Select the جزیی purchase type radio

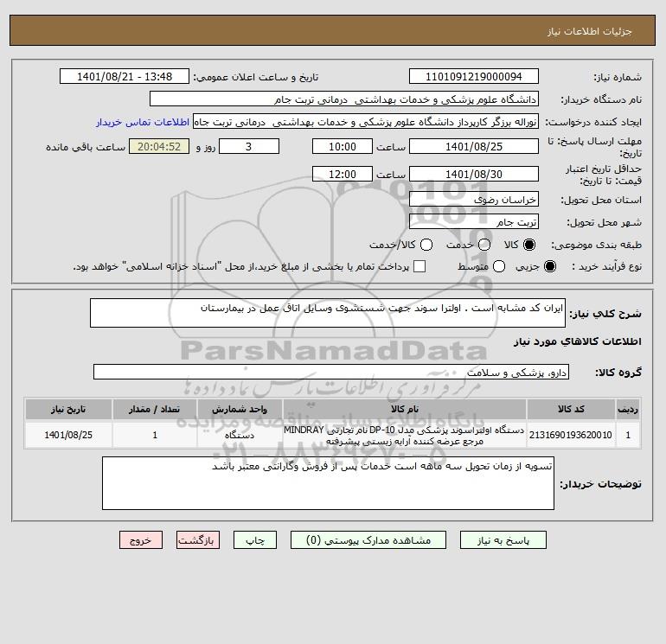[x=550, y=266]
